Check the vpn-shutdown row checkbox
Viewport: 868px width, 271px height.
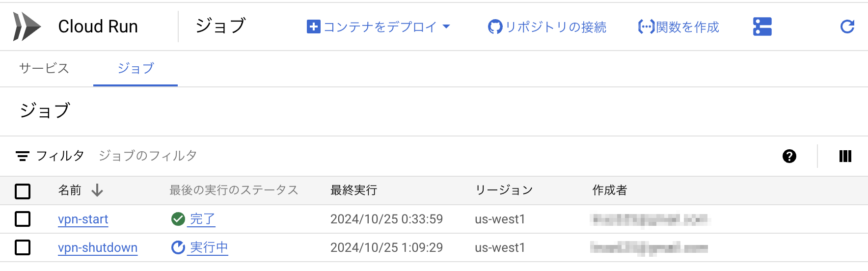click(x=23, y=247)
